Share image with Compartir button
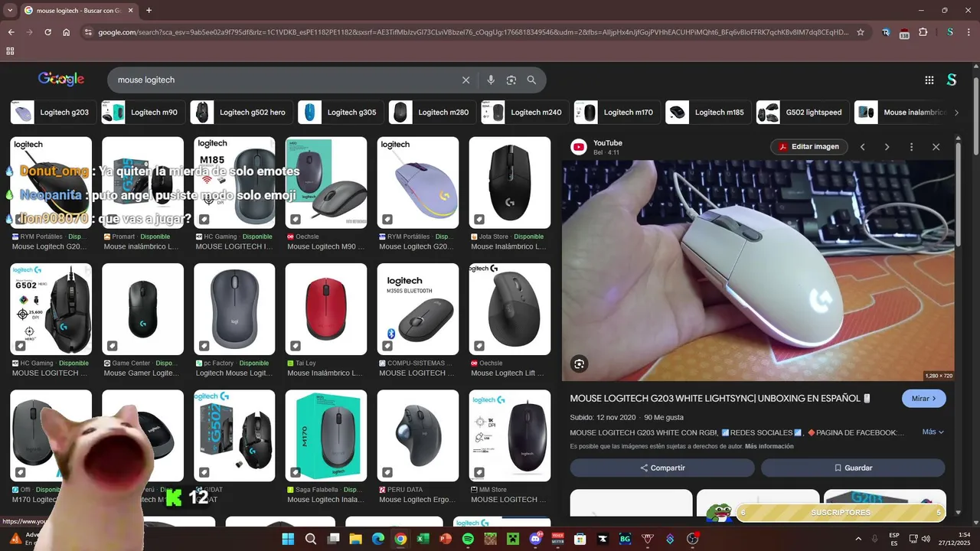 (662, 468)
